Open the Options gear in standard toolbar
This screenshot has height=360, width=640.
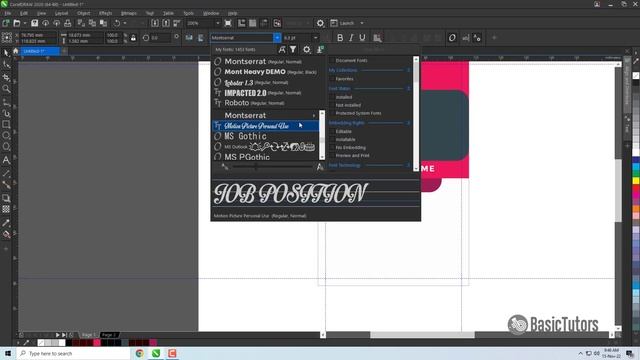pos(320,23)
